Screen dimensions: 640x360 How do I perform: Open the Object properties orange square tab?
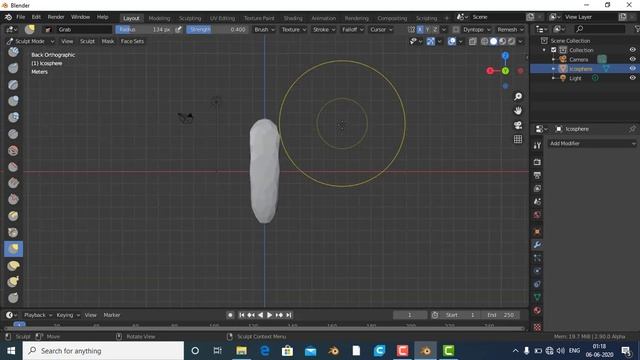[x=537, y=231]
